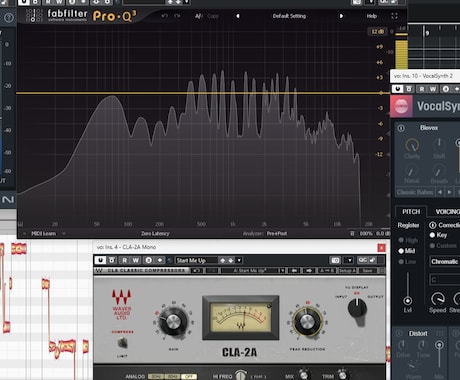Screen dimensions: 460x380
Task: Switch to the VOICING tab
Action: pyautogui.click(x=447, y=212)
